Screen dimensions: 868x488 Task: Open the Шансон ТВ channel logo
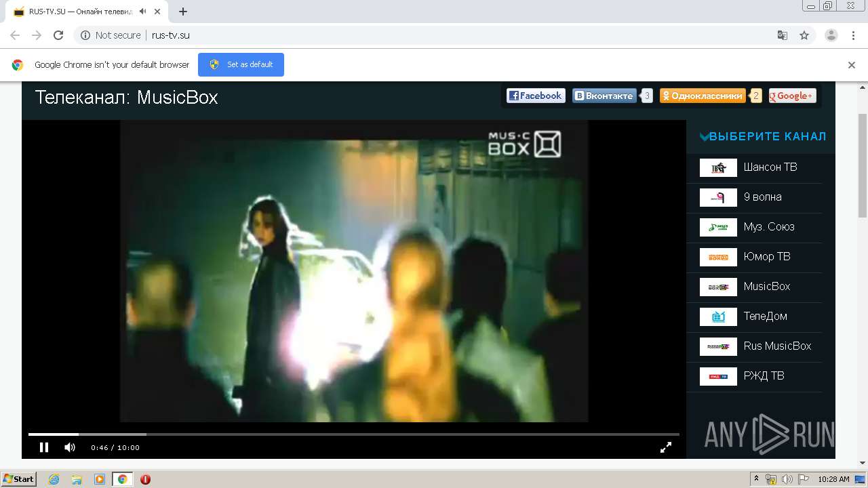pos(718,167)
